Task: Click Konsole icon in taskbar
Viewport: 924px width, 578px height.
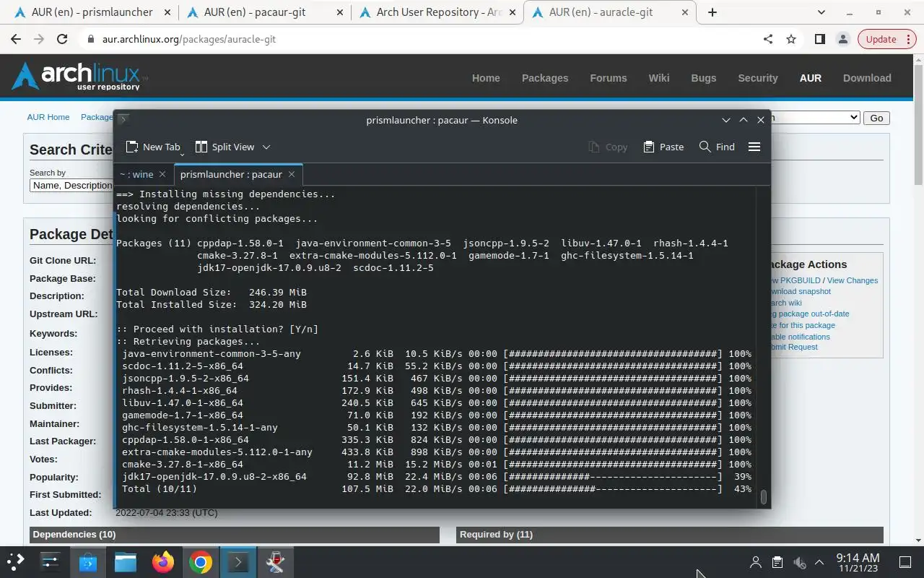Action: pos(238,561)
